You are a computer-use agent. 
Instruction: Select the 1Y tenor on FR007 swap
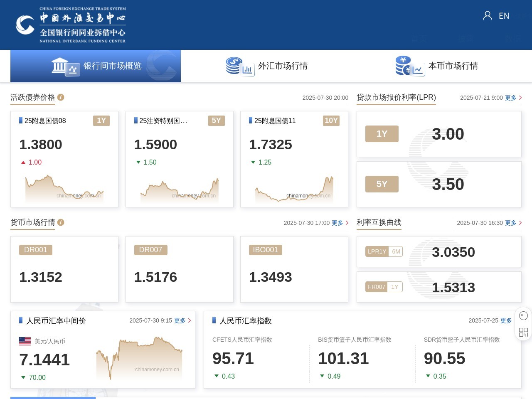point(395,287)
